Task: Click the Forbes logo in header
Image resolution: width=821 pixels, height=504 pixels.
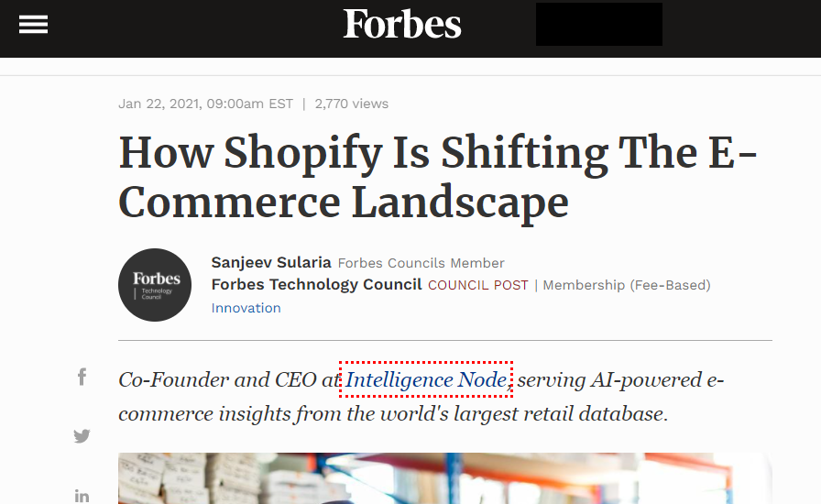Action: [402, 25]
